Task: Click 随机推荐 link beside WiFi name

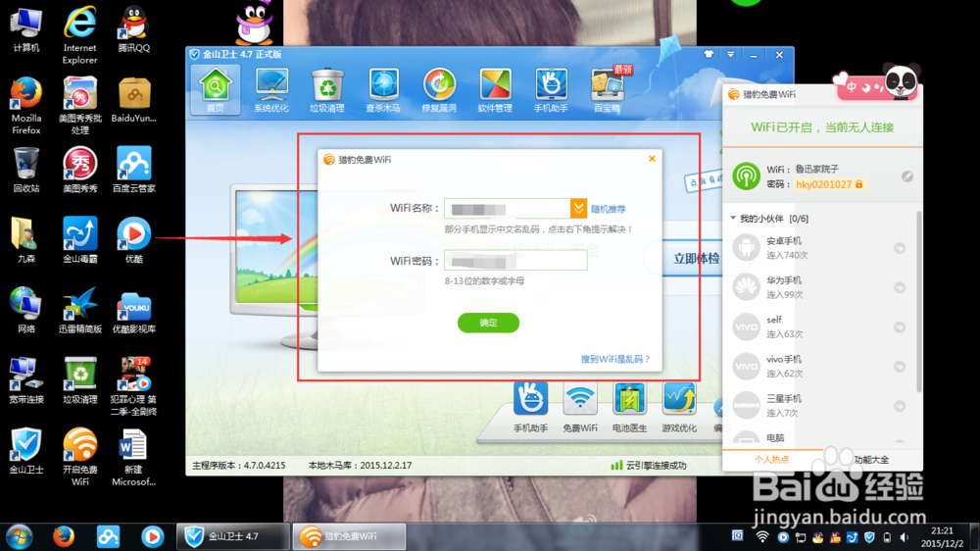Action: coord(609,209)
